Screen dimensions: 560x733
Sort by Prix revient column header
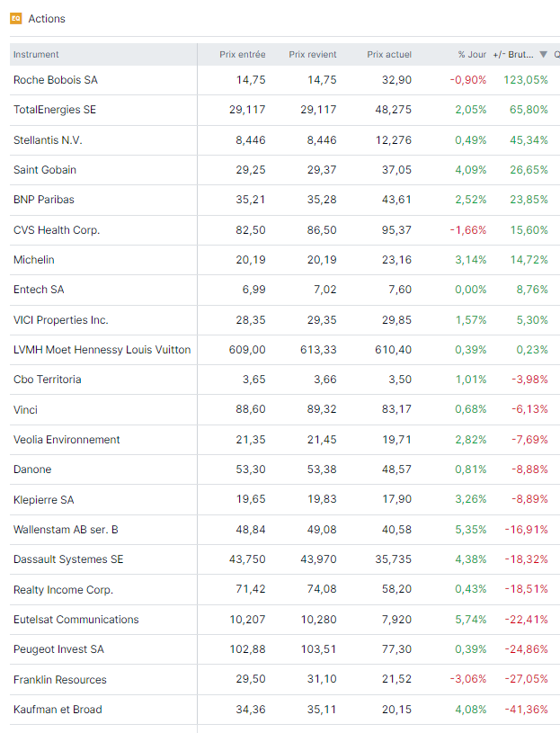(313, 55)
